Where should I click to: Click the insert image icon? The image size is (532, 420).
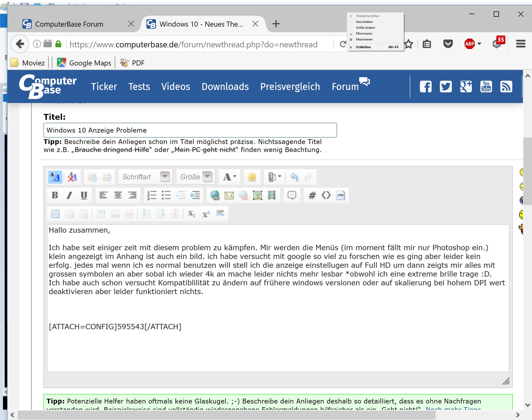tap(257, 195)
